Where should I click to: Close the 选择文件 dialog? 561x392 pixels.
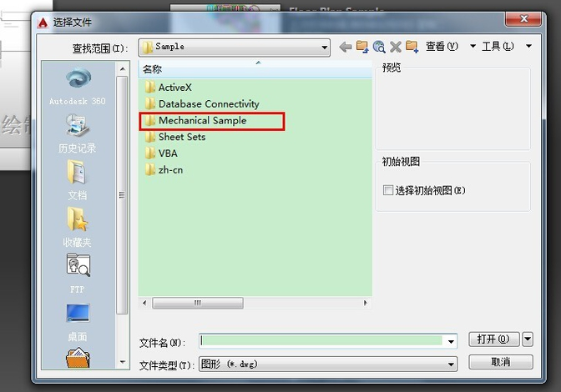coord(523,18)
